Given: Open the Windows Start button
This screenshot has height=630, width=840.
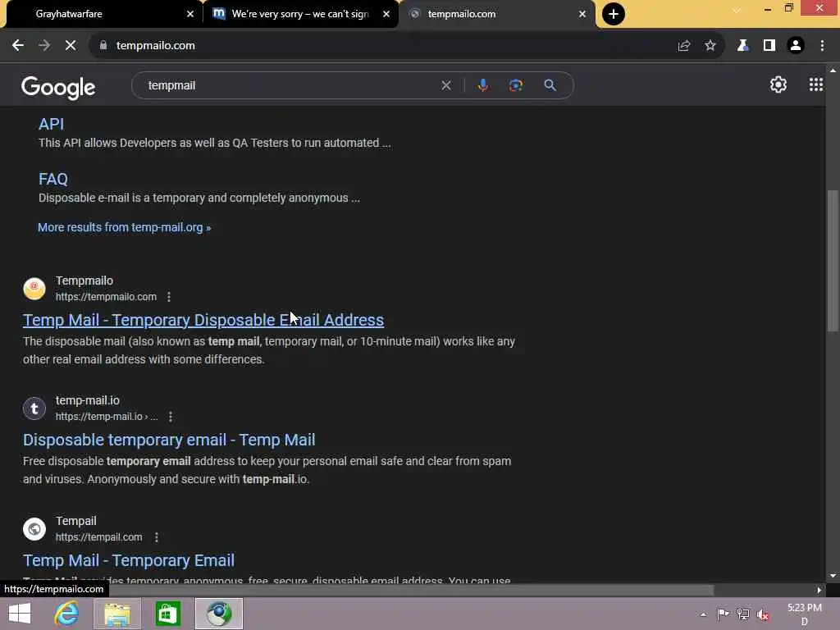Looking at the screenshot, I should point(20,614).
